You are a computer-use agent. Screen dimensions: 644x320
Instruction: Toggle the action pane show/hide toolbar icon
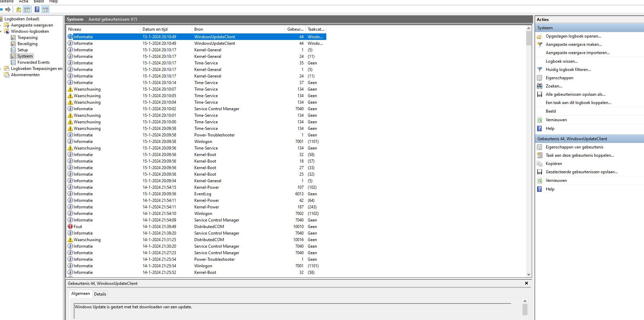click(x=45, y=9)
